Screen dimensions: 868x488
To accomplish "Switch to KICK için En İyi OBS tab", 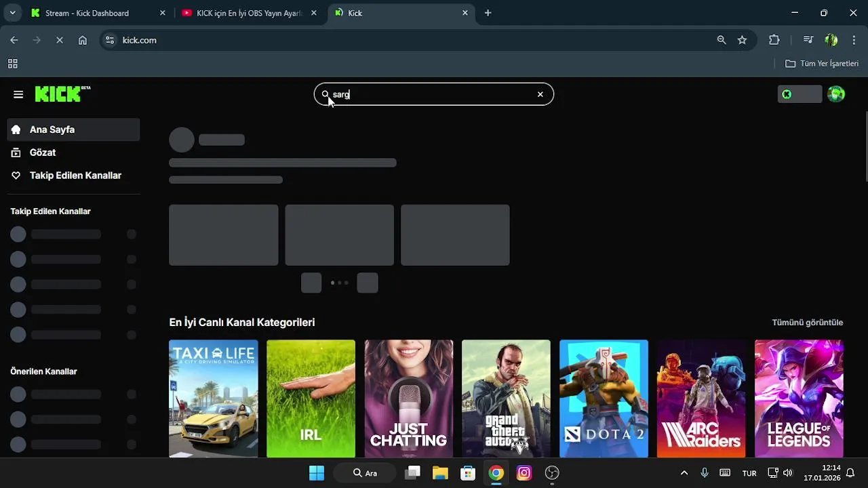I will point(248,13).
